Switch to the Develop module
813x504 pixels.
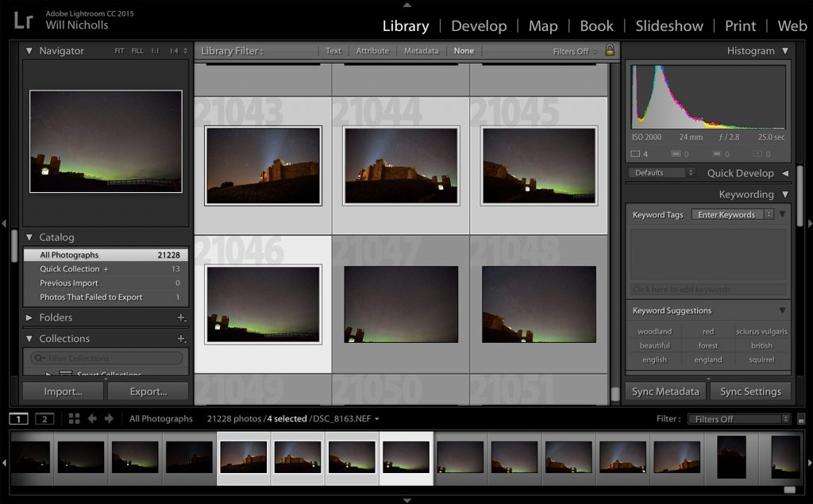479,25
